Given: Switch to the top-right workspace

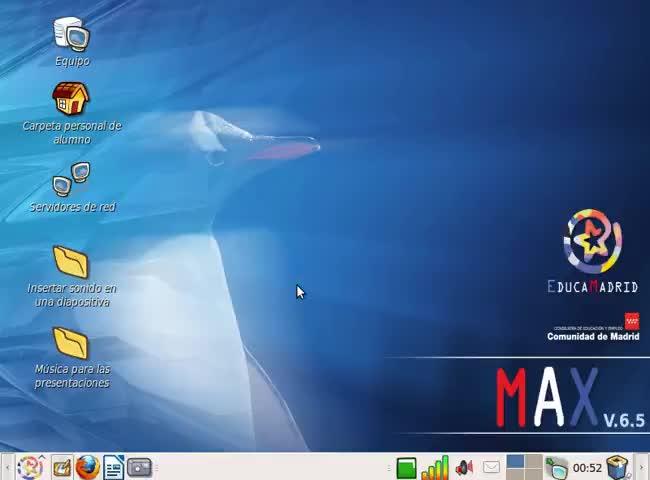Looking at the screenshot, I should pos(533,462).
